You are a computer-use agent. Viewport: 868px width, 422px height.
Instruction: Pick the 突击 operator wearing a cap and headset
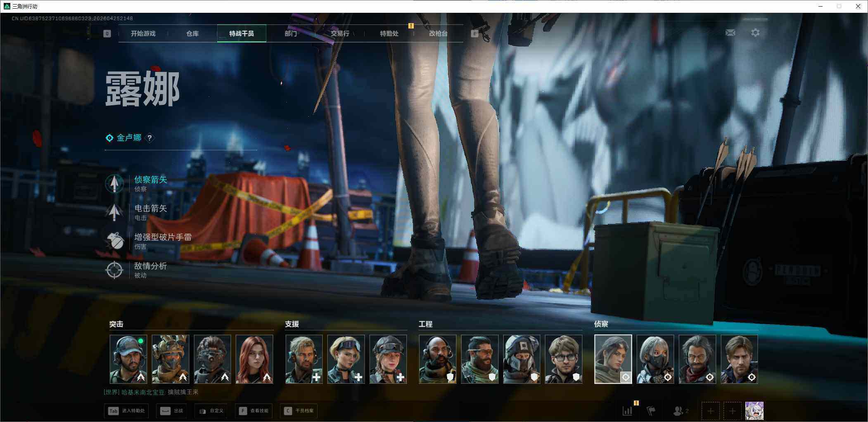coord(128,359)
